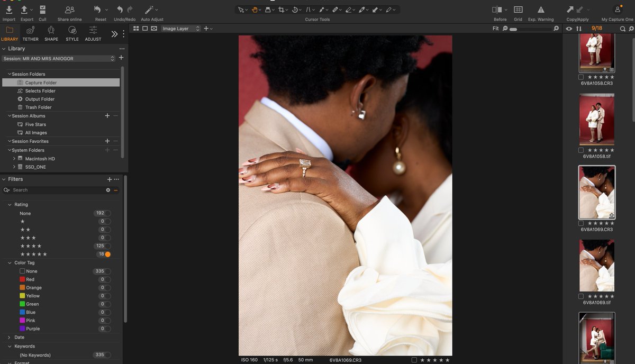Image resolution: width=635 pixels, height=364 pixels.
Task: Switch viewer to multi-view grid icon
Action: point(136,29)
